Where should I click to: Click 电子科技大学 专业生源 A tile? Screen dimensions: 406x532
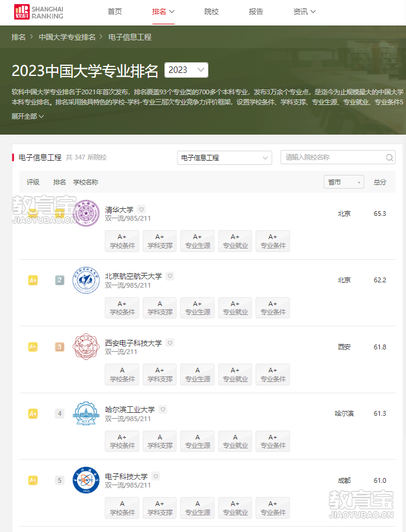pos(198,508)
